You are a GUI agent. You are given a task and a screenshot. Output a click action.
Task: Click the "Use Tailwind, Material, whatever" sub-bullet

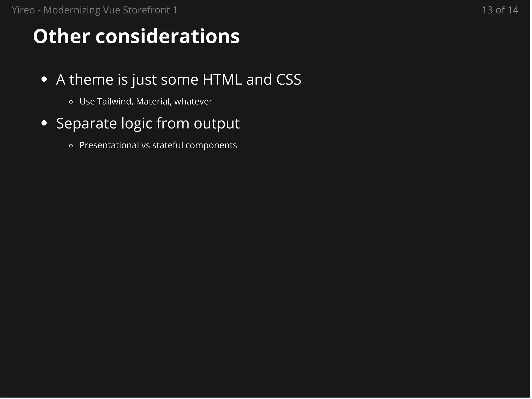[x=146, y=101]
